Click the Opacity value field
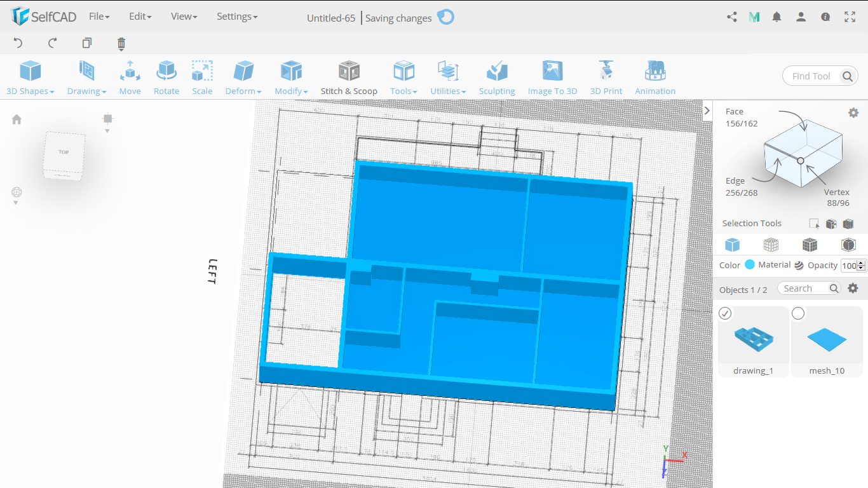The width and height of the screenshot is (868, 488). 848,266
